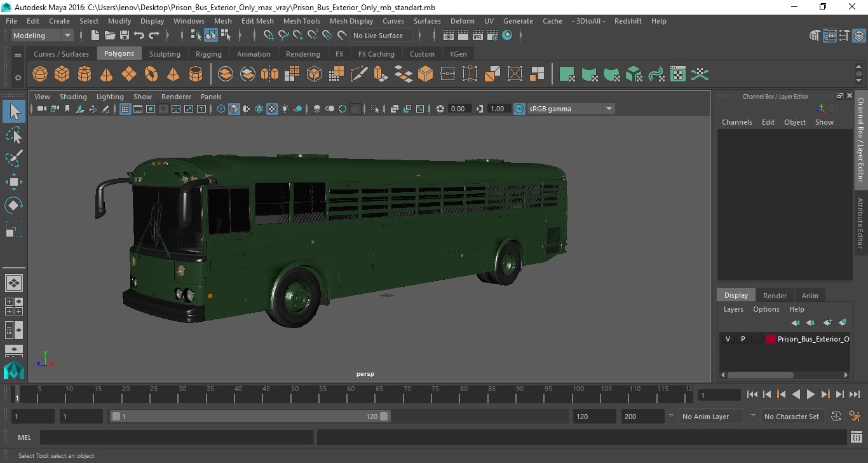Click the Open Scene folder icon
Image resolution: width=868 pixels, height=463 pixels.
click(x=110, y=36)
